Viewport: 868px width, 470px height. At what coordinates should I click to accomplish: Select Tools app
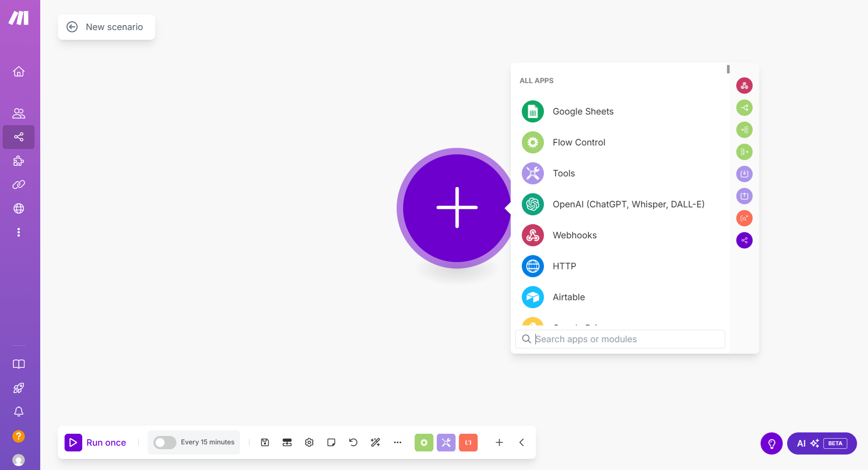(x=620, y=173)
